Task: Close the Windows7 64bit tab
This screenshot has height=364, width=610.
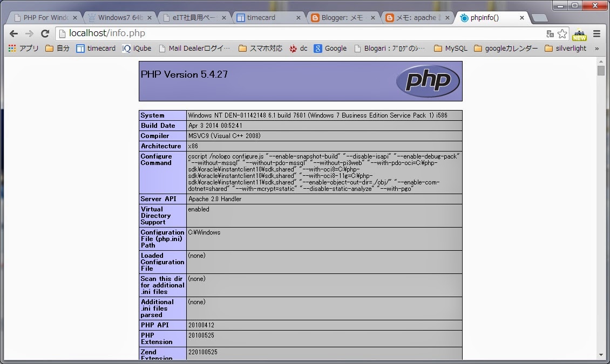Action: [150, 17]
